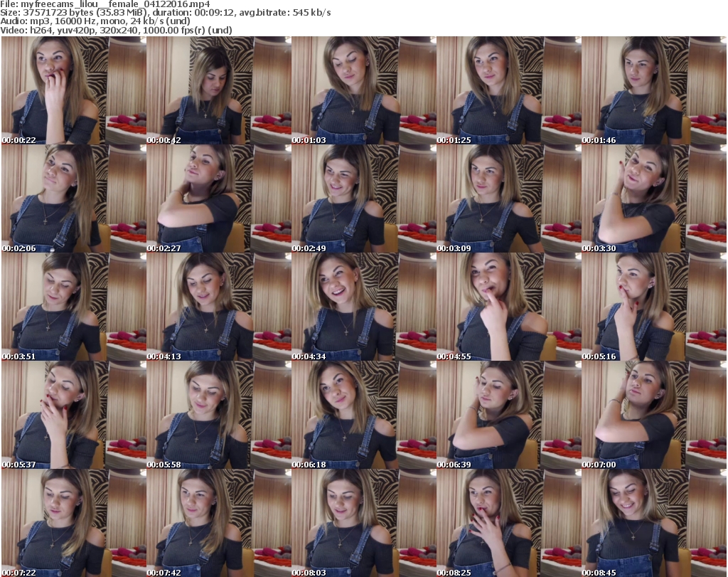Choose the 00:02:27 video frame
The height and width of the screenshot is (577, 728).
(x=219, y=198)
